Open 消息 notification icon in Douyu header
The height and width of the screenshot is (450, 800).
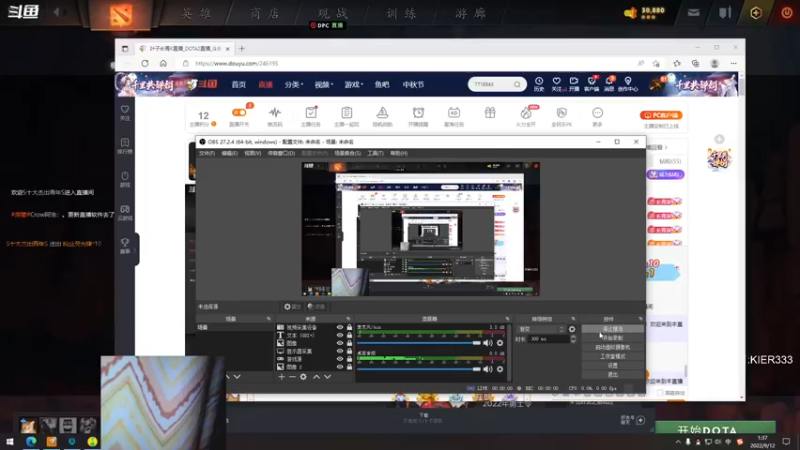click(609, 81)
